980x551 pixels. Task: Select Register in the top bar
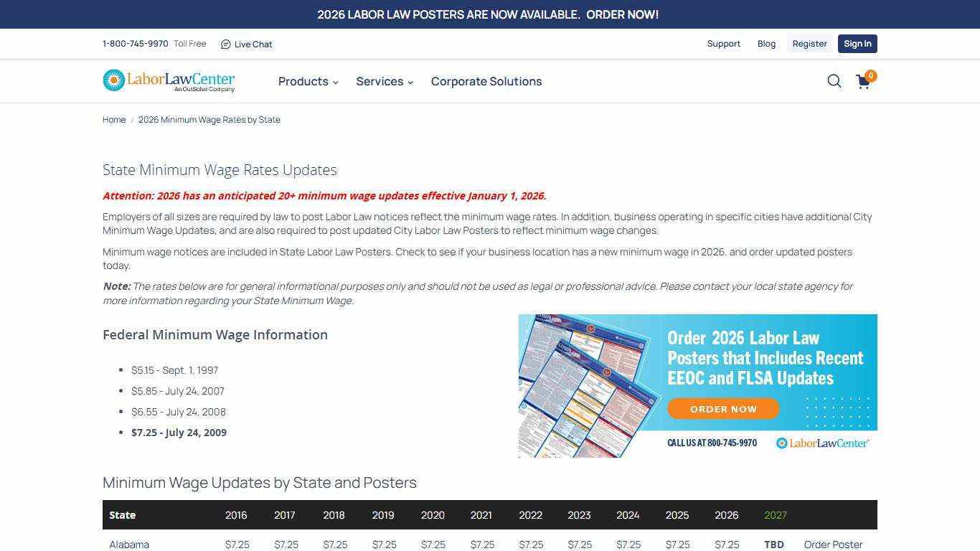pyautogui.click(x=809, y=44)
